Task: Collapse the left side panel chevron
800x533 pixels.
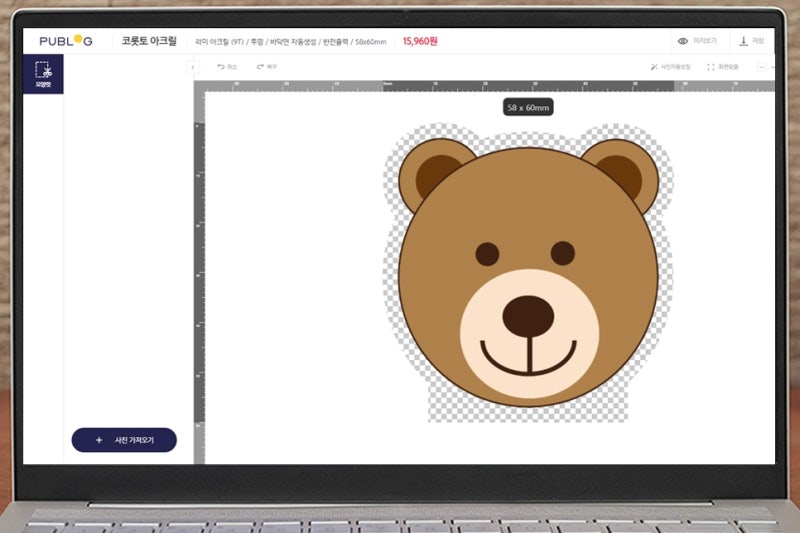Action: pos(193,67)
